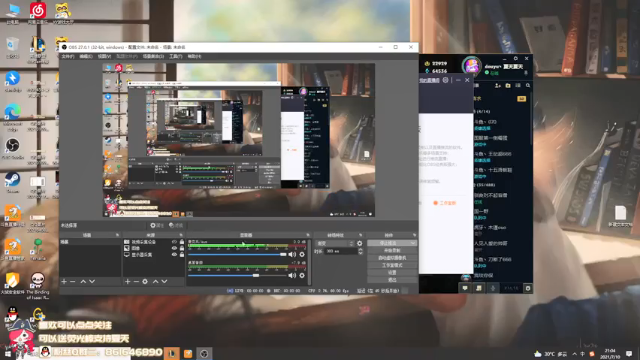The image size is (640, 360).
Task: Toggle the lock on the image source
Action: click(x=182, y=248)
